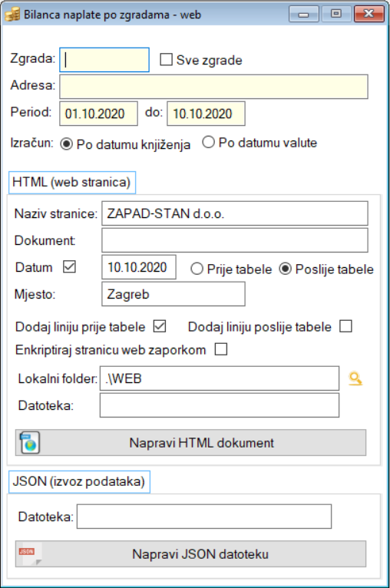
Task: Click the red JSON file icon
Action: point(30,554)
